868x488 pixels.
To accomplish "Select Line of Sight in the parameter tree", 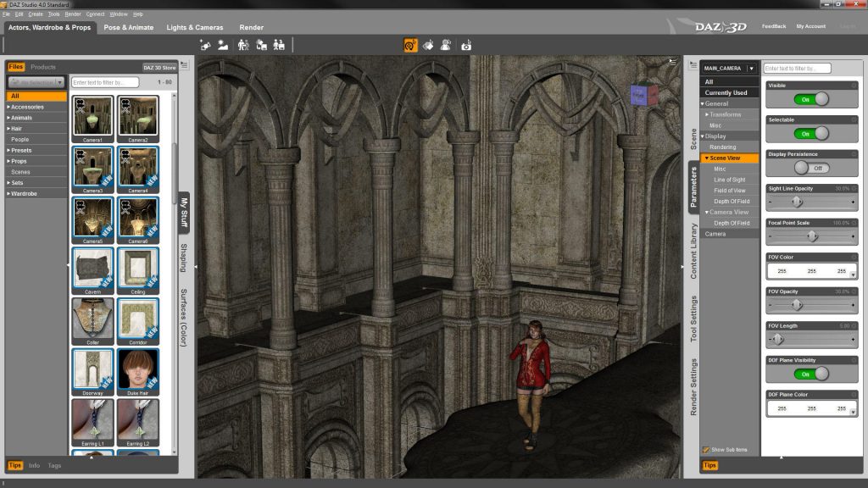I will click(730, 180).
